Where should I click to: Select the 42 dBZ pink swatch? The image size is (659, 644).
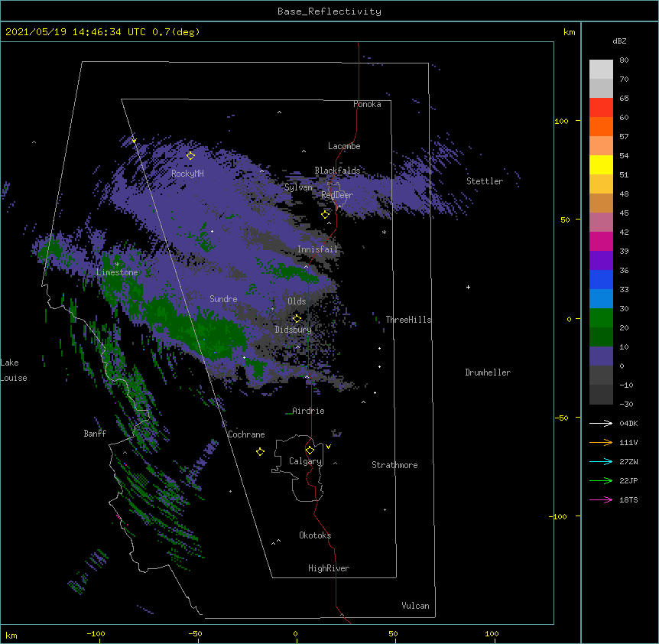(601, 222)
